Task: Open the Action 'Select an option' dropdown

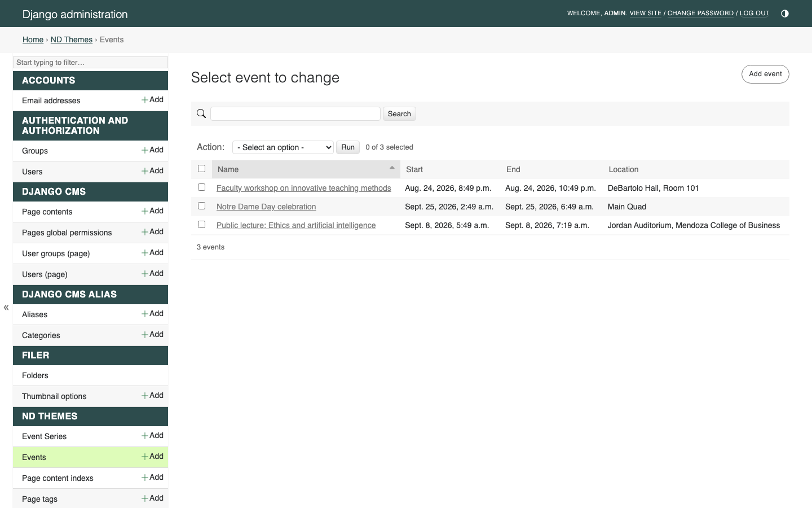Action: 283,147
